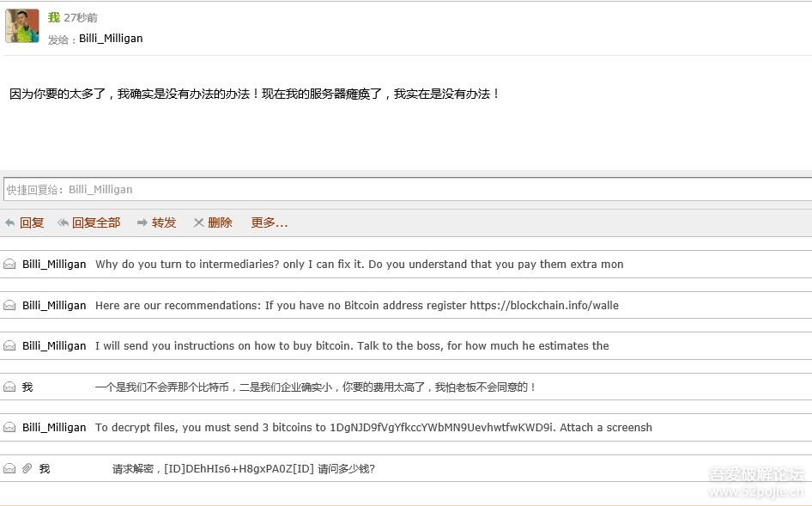Click the 回复全部 toolbar action

[x=97, y=222]
